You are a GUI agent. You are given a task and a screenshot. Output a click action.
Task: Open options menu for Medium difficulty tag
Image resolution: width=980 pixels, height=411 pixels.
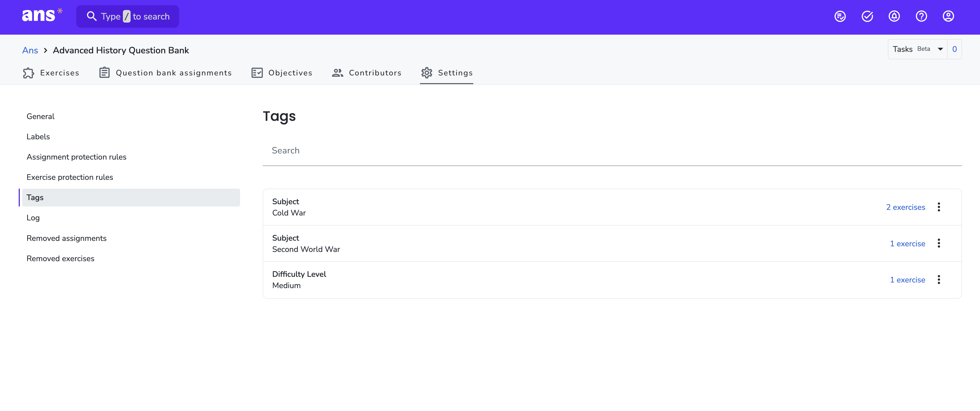pos(938,280)
